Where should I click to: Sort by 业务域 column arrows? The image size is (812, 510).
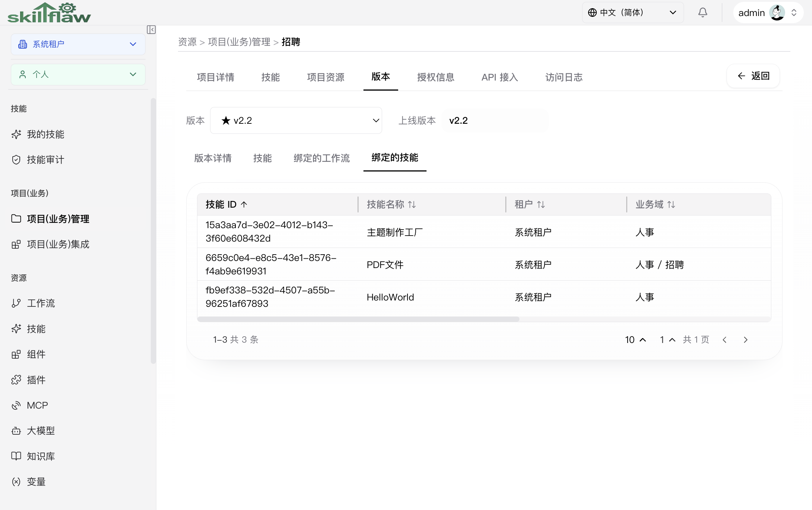point(671,204)
